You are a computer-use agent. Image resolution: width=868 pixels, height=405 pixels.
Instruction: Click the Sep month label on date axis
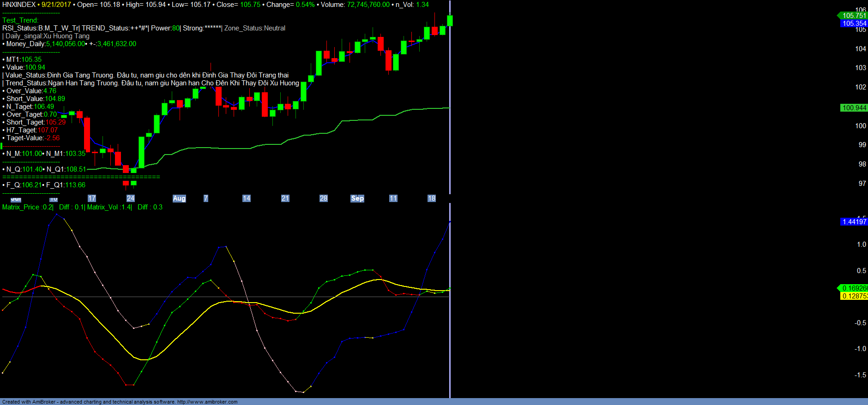coord(357,198)
